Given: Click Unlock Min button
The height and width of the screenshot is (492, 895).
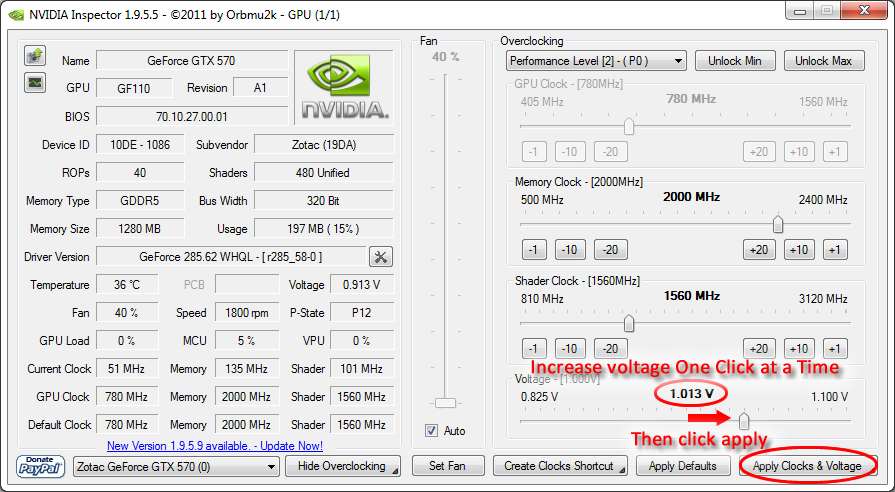Looking at the screenshot, I should 735,61.
